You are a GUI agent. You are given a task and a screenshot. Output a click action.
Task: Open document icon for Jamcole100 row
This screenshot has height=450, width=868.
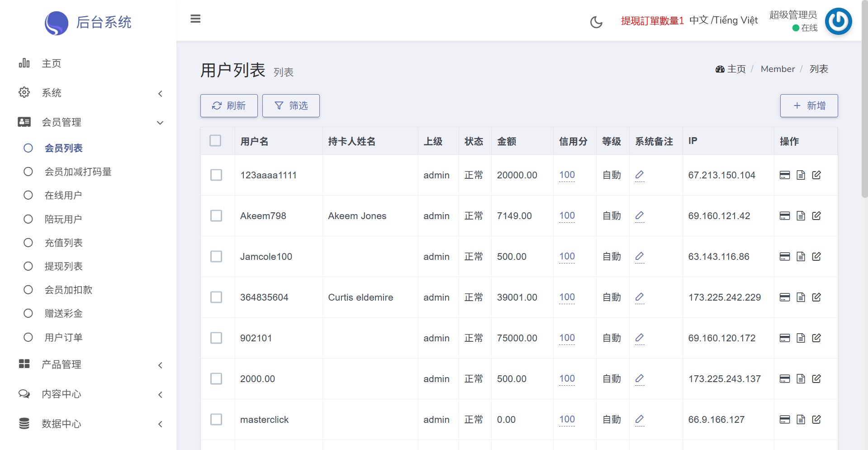pyautogui.click(x=801, y=257)
